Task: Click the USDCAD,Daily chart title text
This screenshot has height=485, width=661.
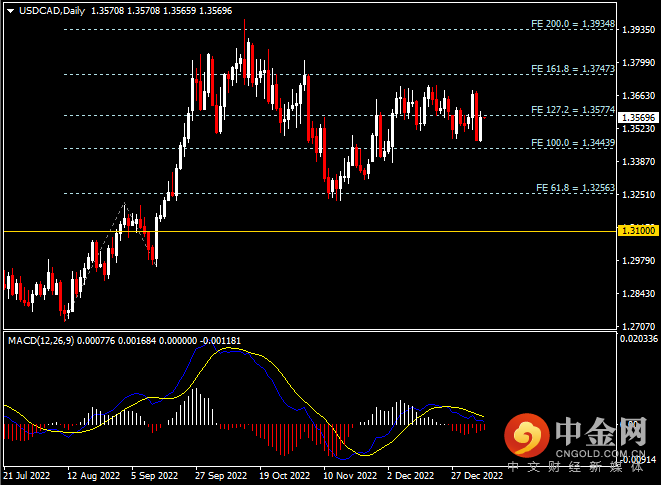Action: (52, 10)
